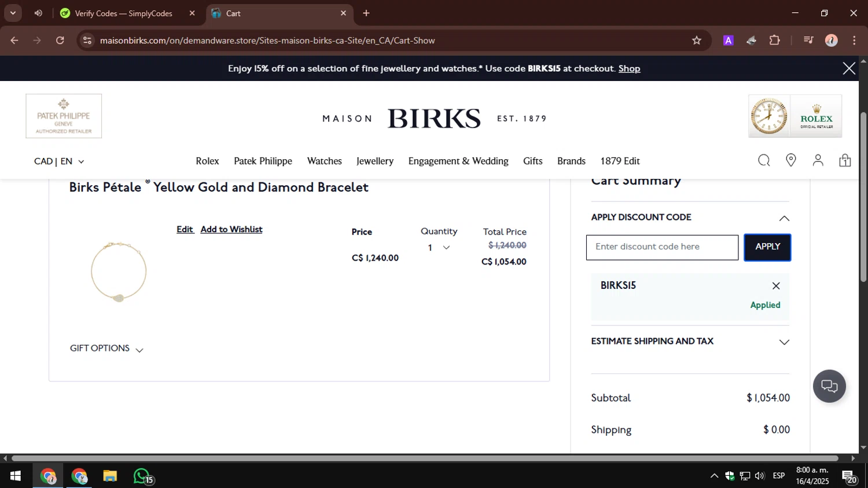Open the Chrome profile avatar
The image size is (868, 488).
[x=832, y=41]
